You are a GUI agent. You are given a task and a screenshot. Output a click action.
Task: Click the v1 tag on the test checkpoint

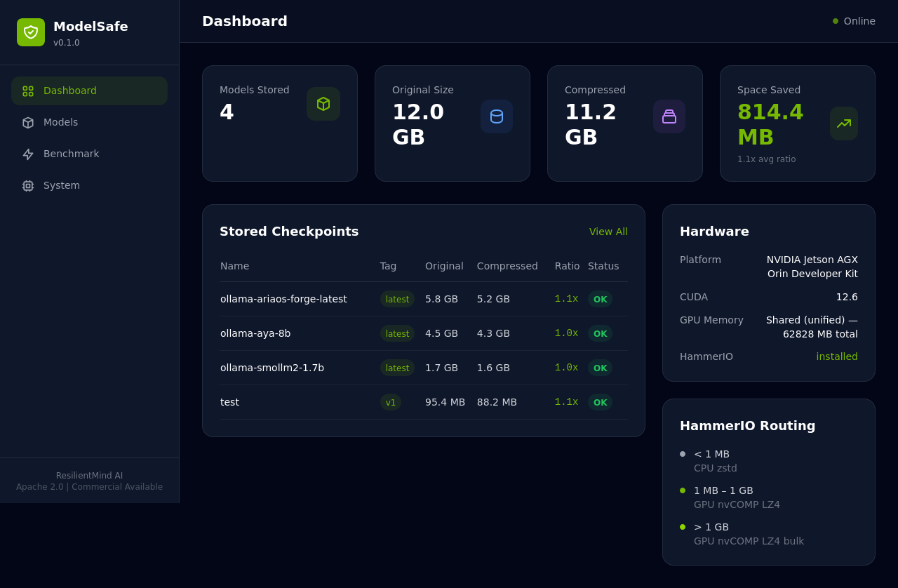(390, 402)
